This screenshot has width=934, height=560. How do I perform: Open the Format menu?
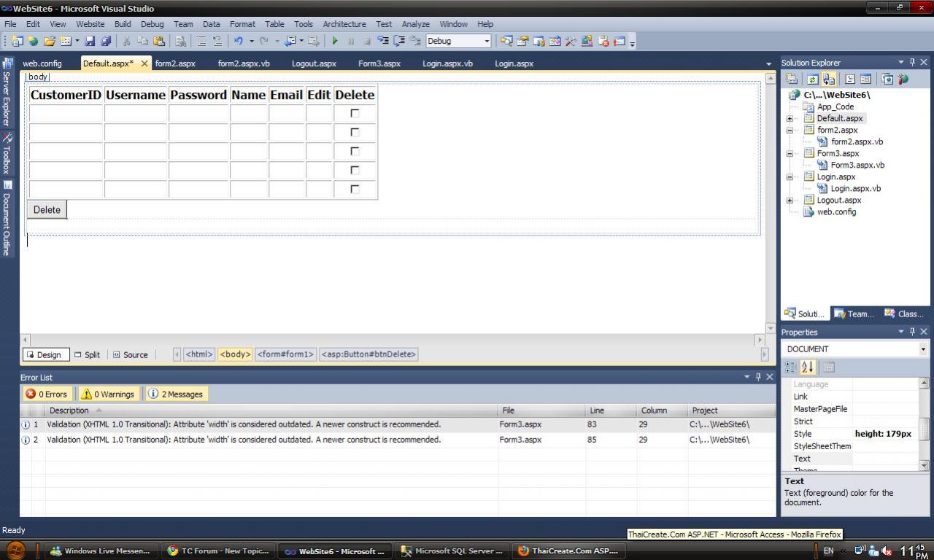[242, 24]
